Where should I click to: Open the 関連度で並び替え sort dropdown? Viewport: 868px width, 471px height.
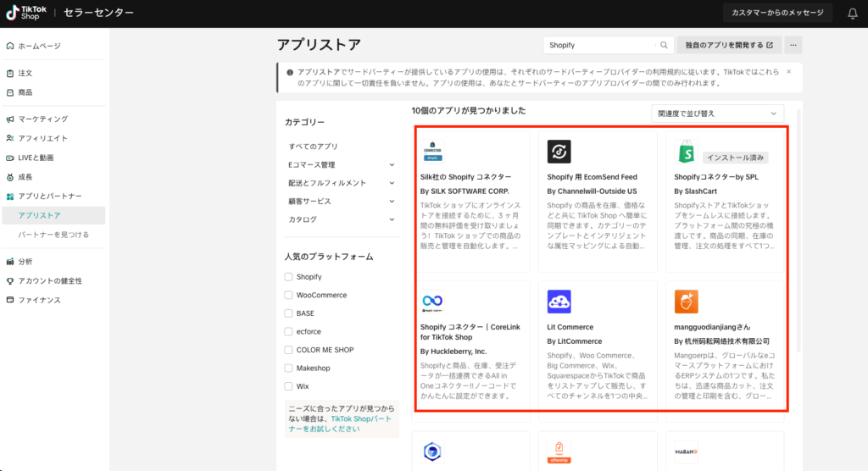(717, 114)
